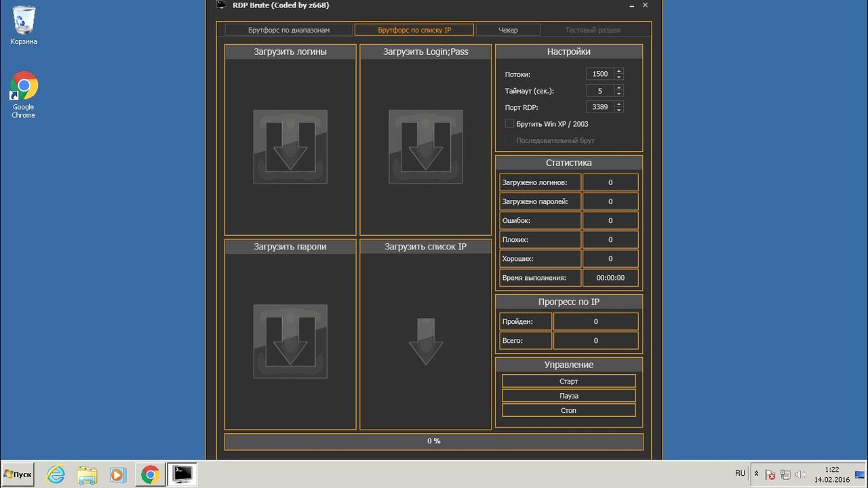
Task: Click the download arrow under Загрузить логины
Action: coord(290,146)
